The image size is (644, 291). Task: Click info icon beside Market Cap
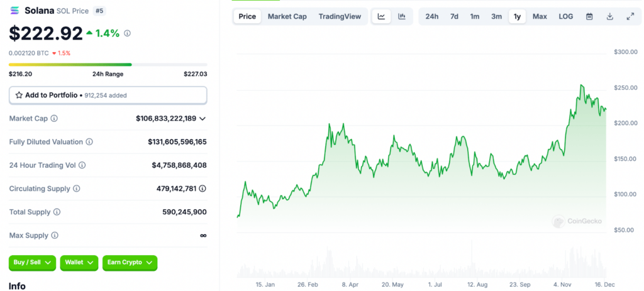54,118
